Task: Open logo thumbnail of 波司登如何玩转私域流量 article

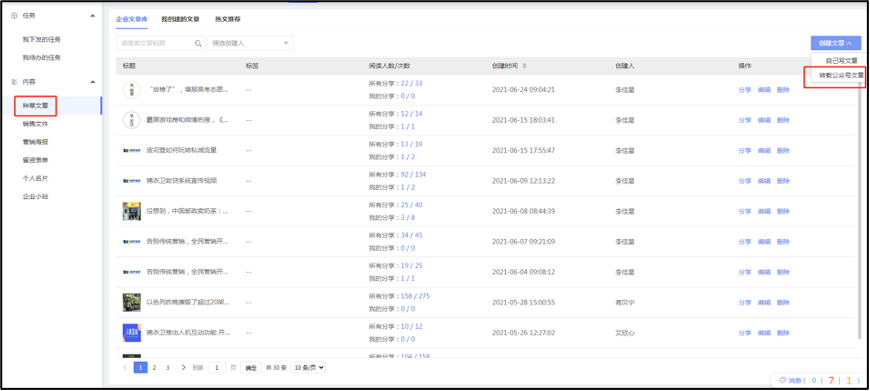Action: [131, 150]
